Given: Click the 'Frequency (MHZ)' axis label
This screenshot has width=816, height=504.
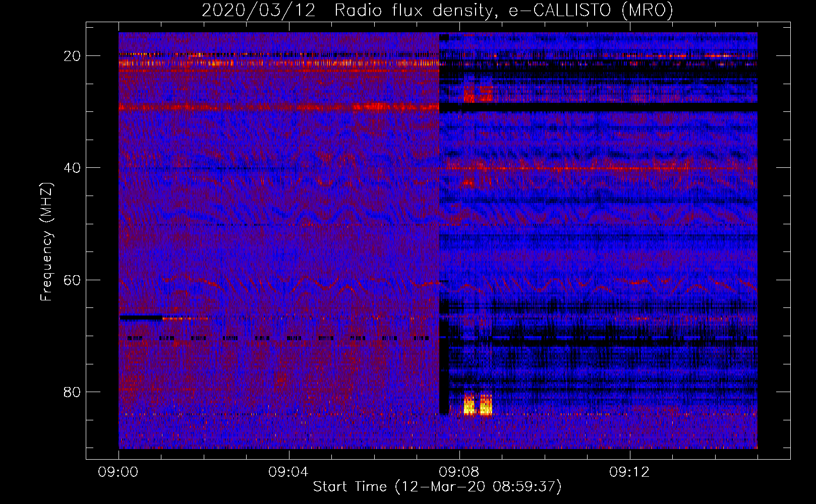Looking at the screenshot, I should click(x=46, y=242).
